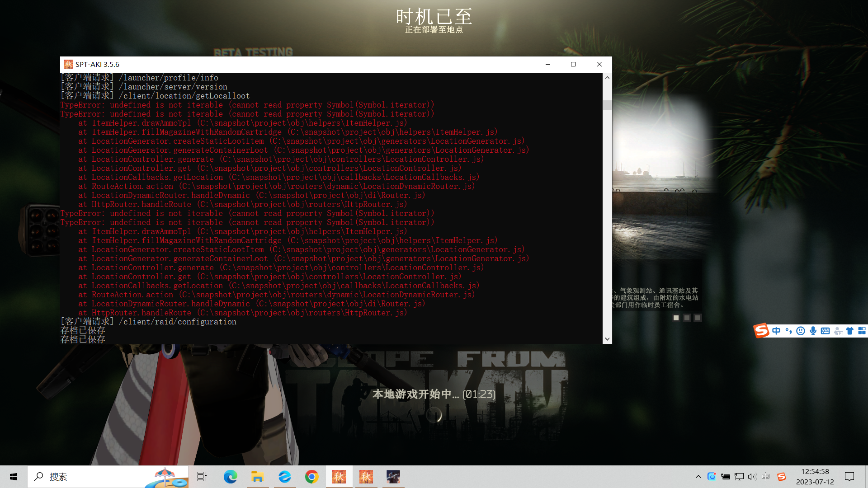
Task: Switch to second SPT-AKI taskbar window
Action: click(x=366, y=477)
